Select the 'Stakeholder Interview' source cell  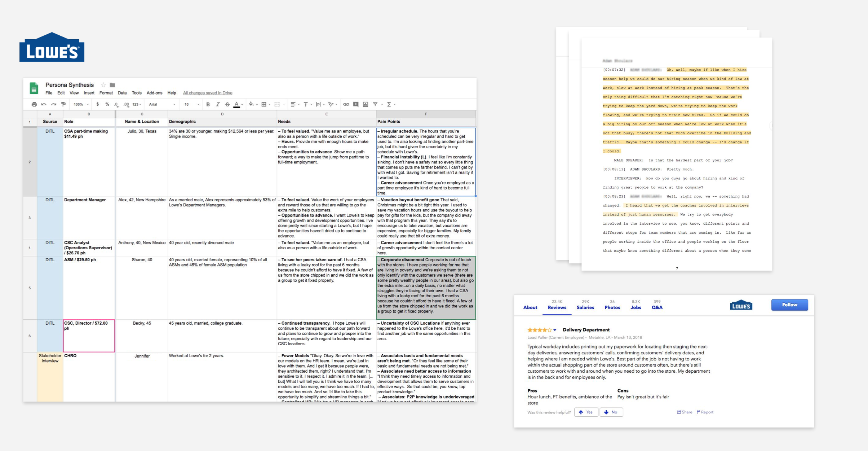coord(50,377)
